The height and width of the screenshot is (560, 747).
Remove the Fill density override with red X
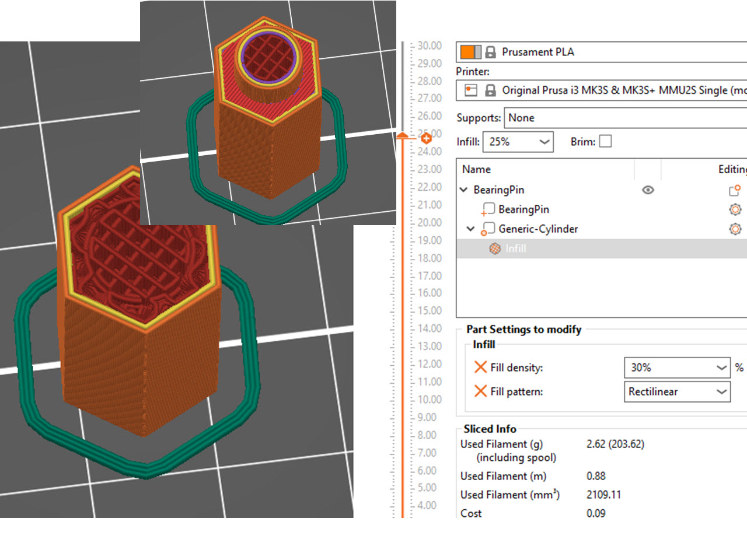[x=480, y=367]
